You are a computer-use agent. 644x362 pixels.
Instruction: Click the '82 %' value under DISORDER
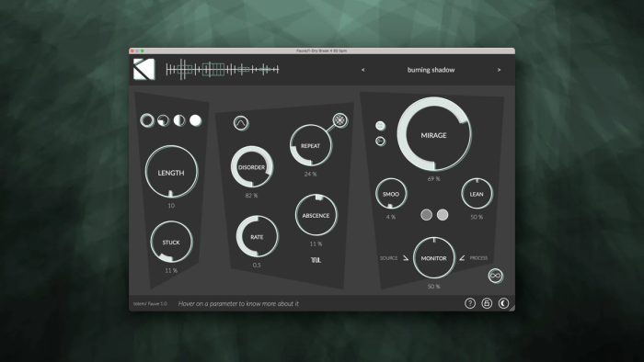pyautogui.click(x=252, y=196)
